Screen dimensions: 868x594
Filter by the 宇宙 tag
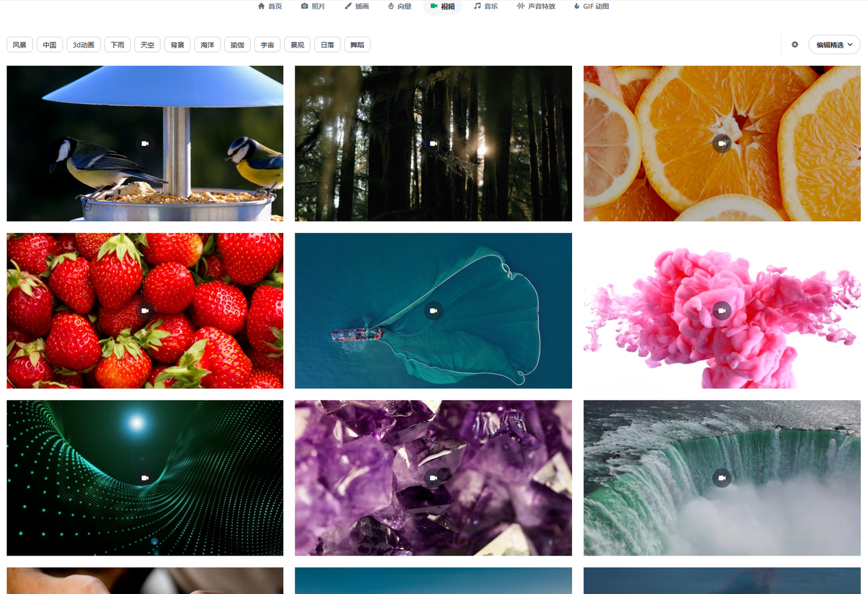[268, 45]
